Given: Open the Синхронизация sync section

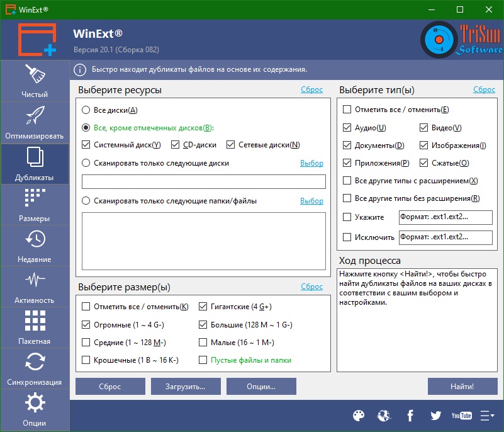Looking at the screenshot, I should (35, 368).
